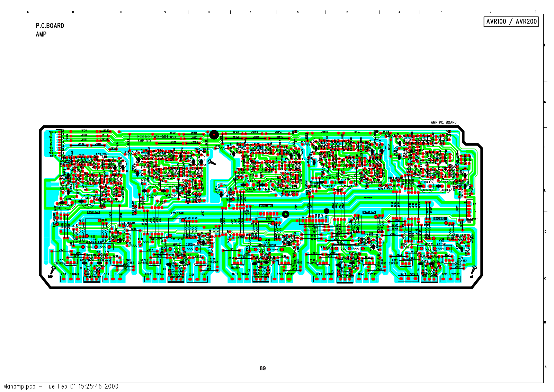Click row marker H on the right ruler
Screen dimensions: 554x392
tap(545, 45)
